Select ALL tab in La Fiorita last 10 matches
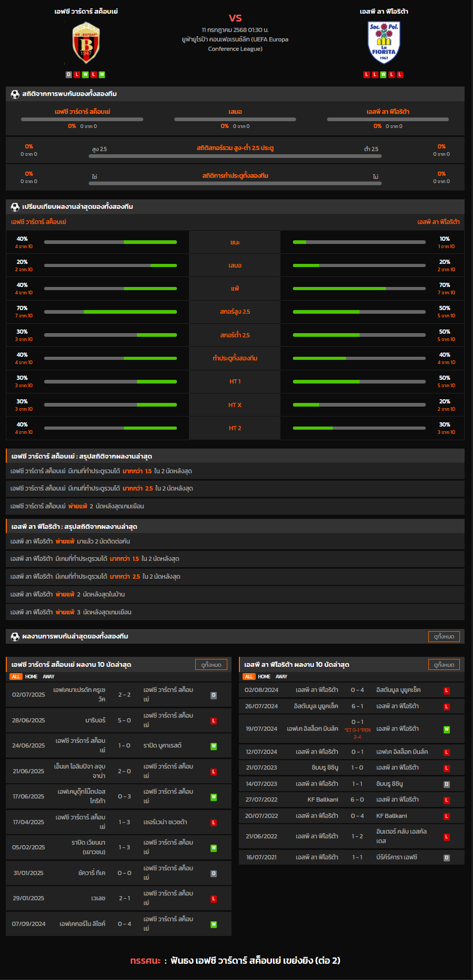 pos(249,677)
